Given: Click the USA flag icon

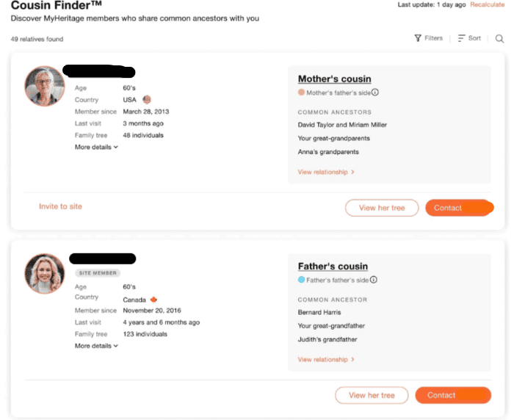Looking at the screenshot, I should [147, 99].
